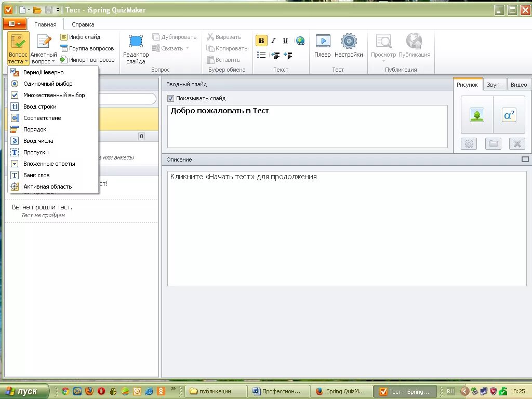Launch Chrome from the quick launch bar
Viewport: 532px width, 399px height.
65,391
